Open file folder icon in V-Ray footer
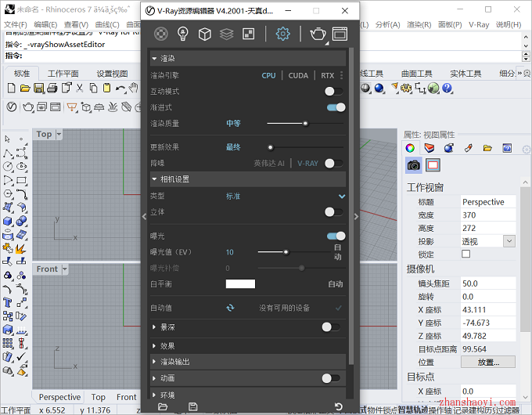 click(163, 406)
